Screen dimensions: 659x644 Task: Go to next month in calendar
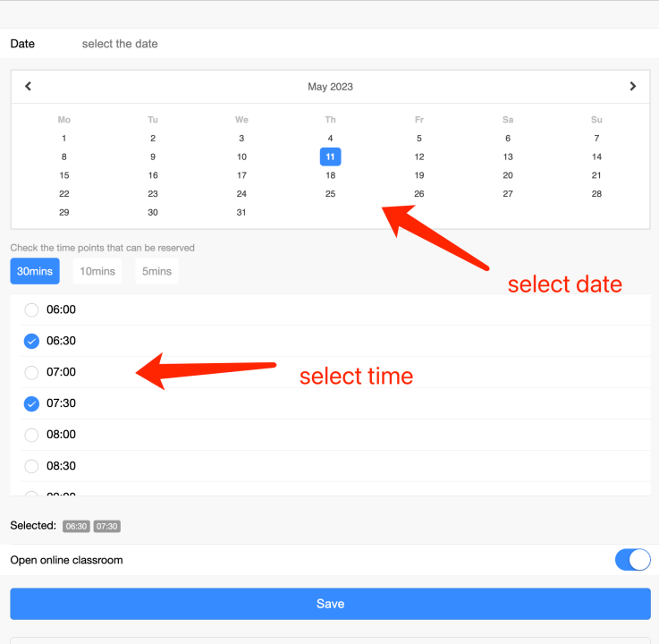click(x=632, y=87)
